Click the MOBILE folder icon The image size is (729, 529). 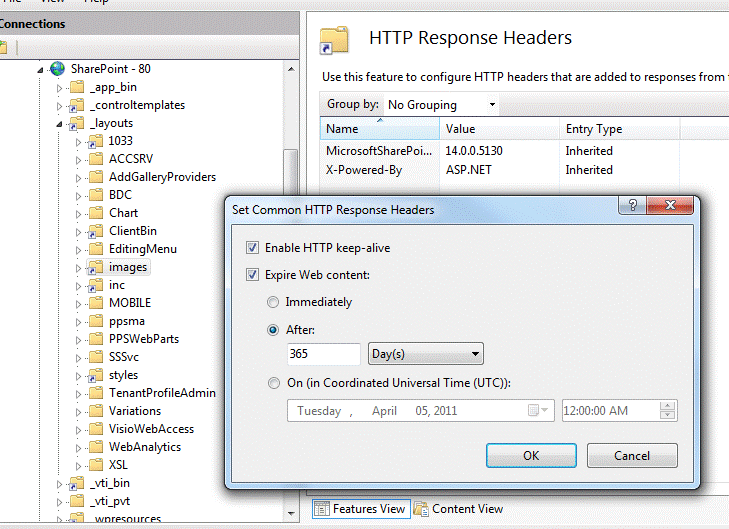(x=96, y=303)
